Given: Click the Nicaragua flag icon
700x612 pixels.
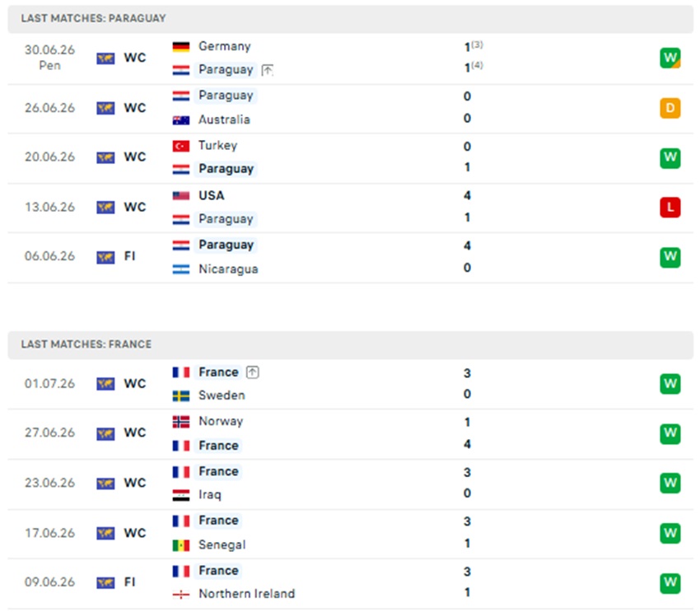Looking at the screenshot, I should (181, 269).
